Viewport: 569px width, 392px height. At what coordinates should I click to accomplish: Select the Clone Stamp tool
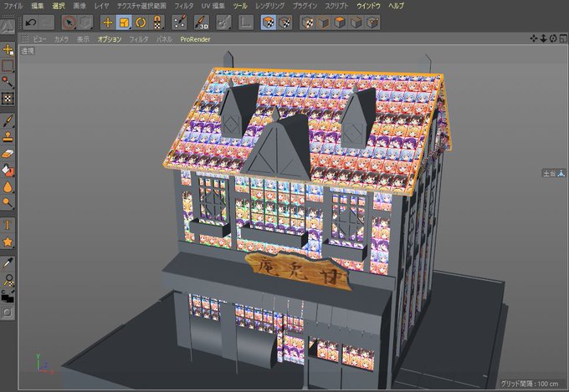[x=8, y=137]
